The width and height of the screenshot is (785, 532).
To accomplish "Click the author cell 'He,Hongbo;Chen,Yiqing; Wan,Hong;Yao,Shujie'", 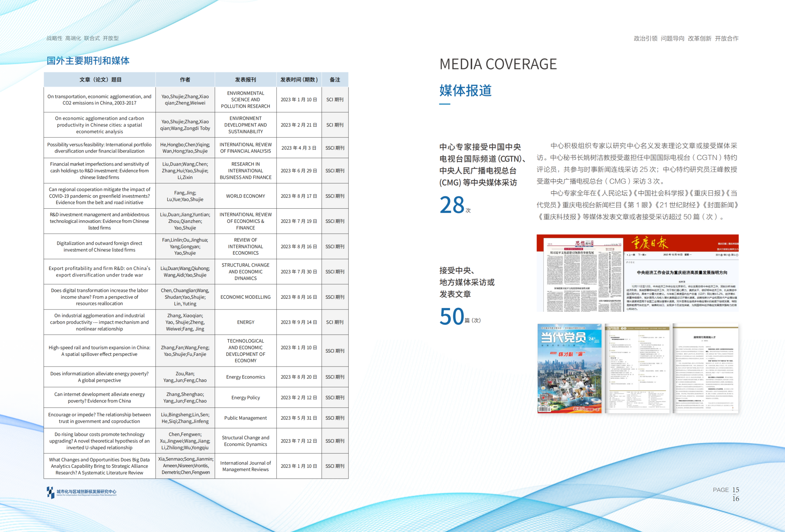I will pyautogui.click(x=185, y=148).
